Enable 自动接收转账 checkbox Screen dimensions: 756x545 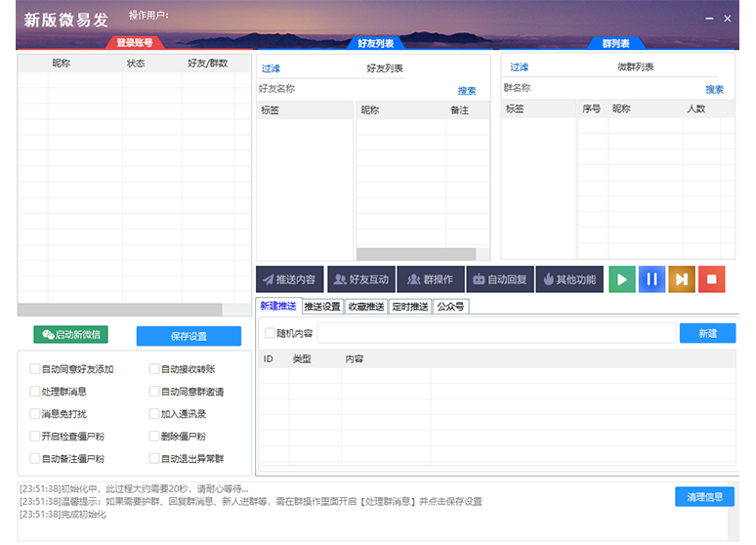(154, 369)
